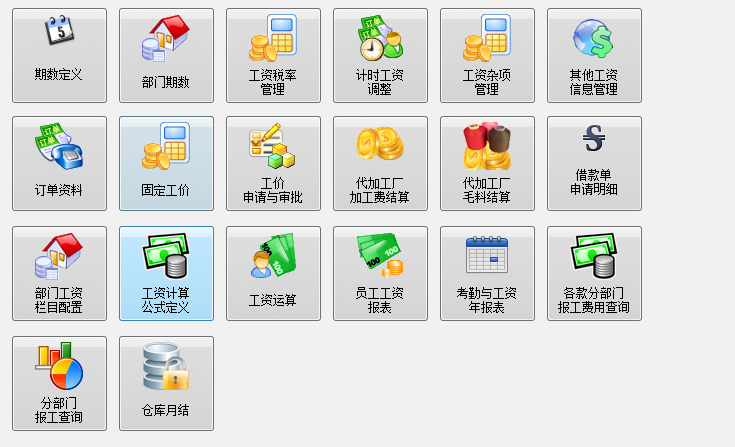Open 部门工资栏目配置 module
Image resolution: width=735 pixels, height=447 pixels.
tap(60, 274)
